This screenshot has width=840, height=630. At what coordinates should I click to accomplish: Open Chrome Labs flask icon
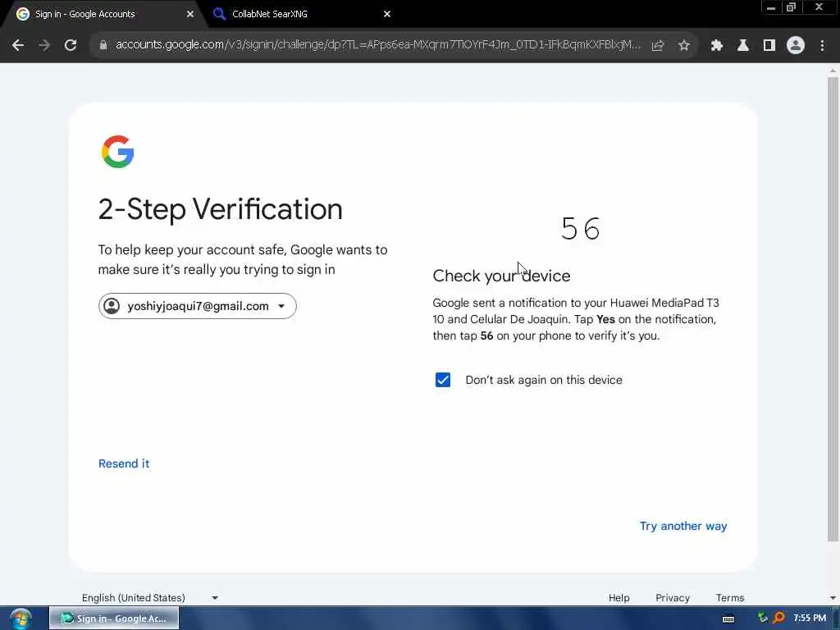743,46
